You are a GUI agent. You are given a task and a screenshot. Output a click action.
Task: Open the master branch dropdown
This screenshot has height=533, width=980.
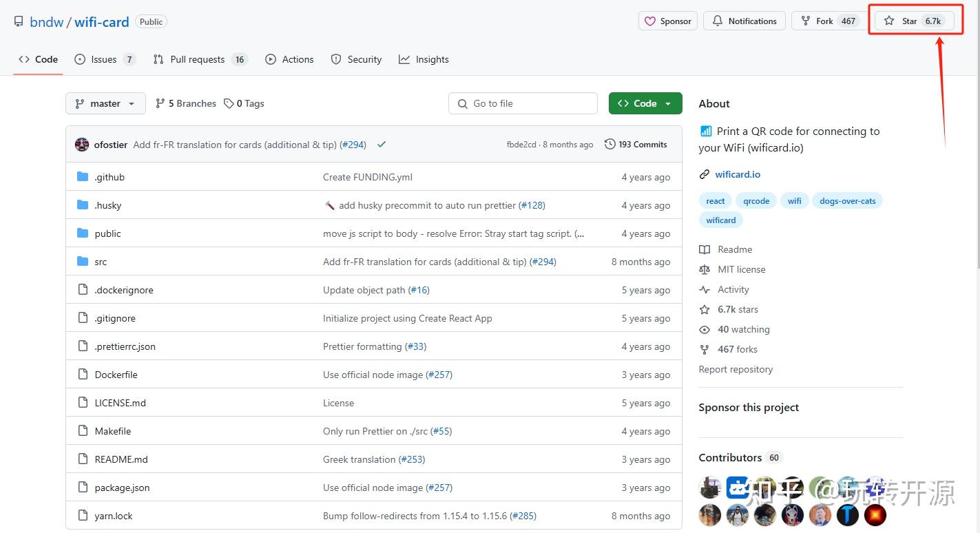[105, 103]
